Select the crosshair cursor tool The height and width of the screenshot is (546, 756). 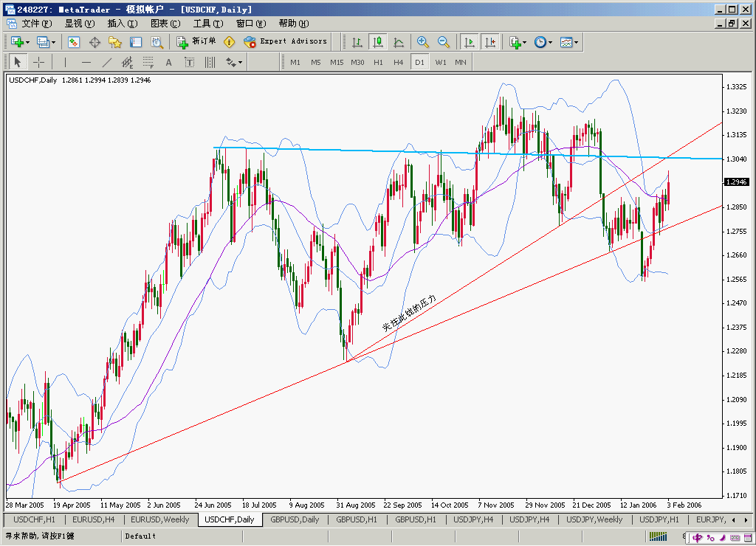coord(39,63)
